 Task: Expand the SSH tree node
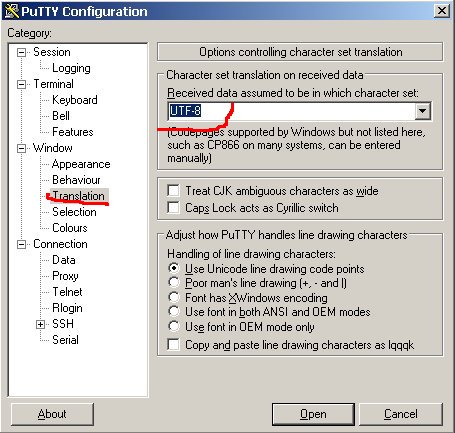[40, 324]
